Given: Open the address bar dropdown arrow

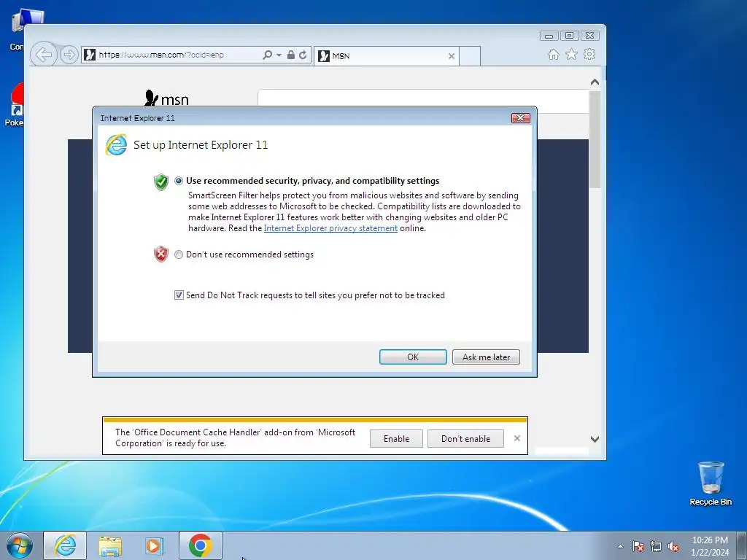Looking at the screenshot, I should pyautogui.click(x=279, y=55).
